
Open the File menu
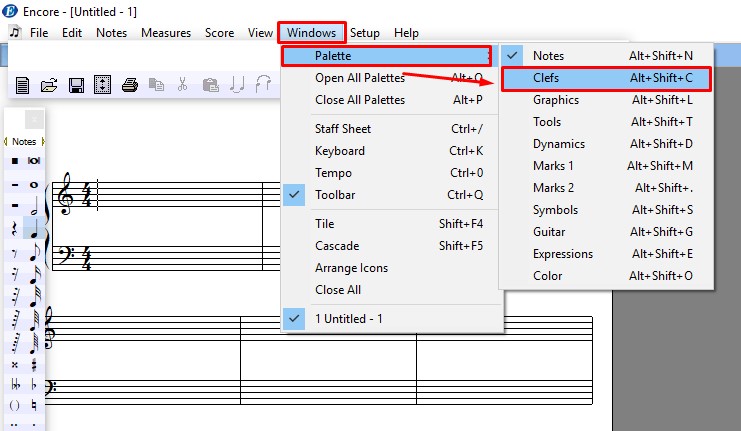(39, 33)
